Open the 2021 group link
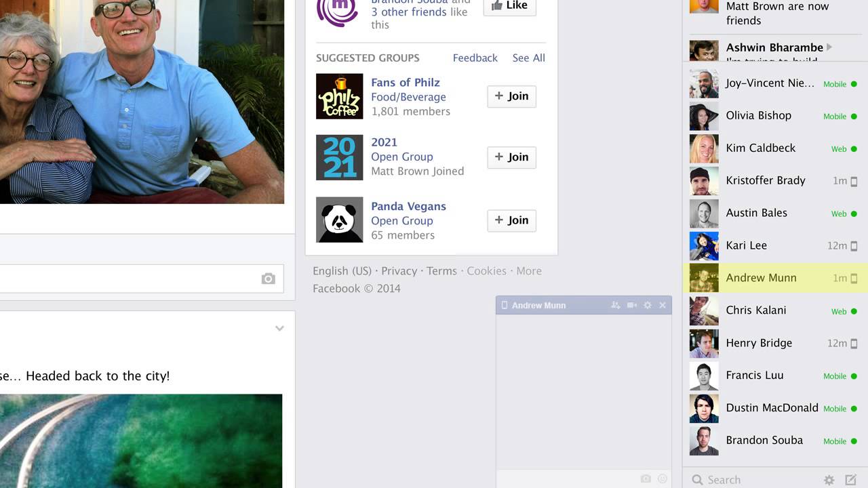This screenshot has width=868, height=488. (x=384, y=142)
